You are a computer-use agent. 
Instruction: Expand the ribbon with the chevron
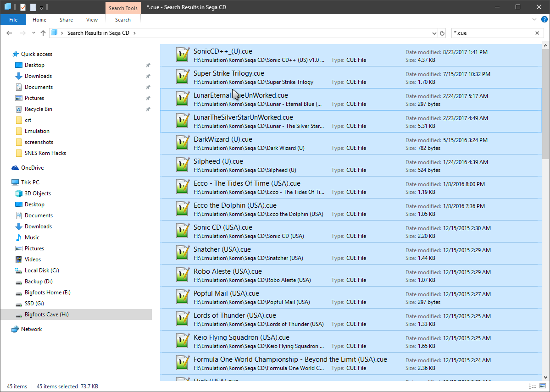tap(534, 20)
